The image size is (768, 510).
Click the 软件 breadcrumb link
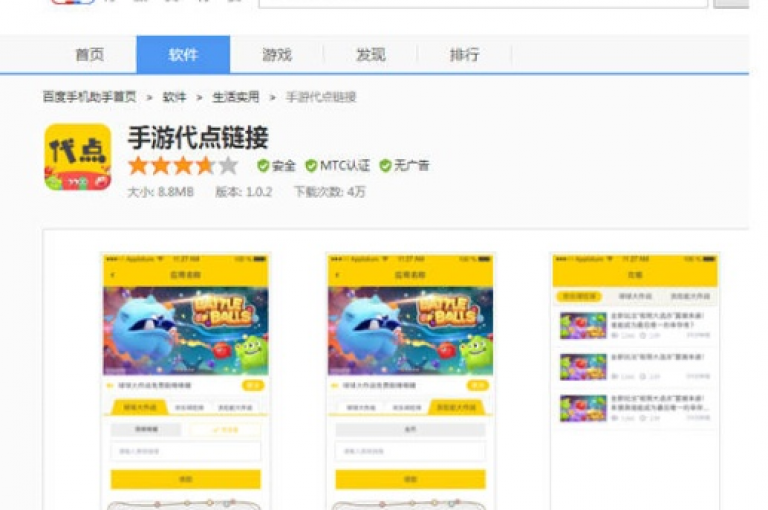[x=174, y=97]
